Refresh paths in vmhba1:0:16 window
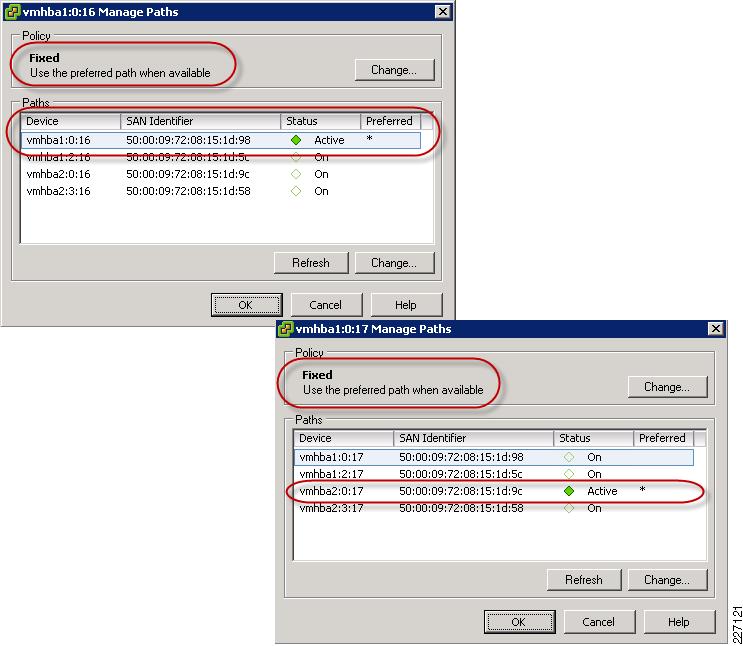Screen dimensions: 743x646 click(311, 263)
